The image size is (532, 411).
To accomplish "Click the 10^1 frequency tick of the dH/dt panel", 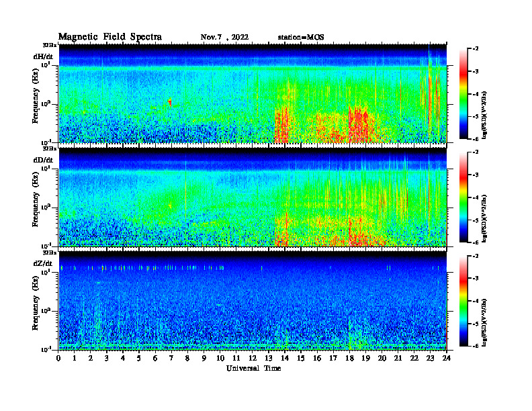I will [46, 65].
